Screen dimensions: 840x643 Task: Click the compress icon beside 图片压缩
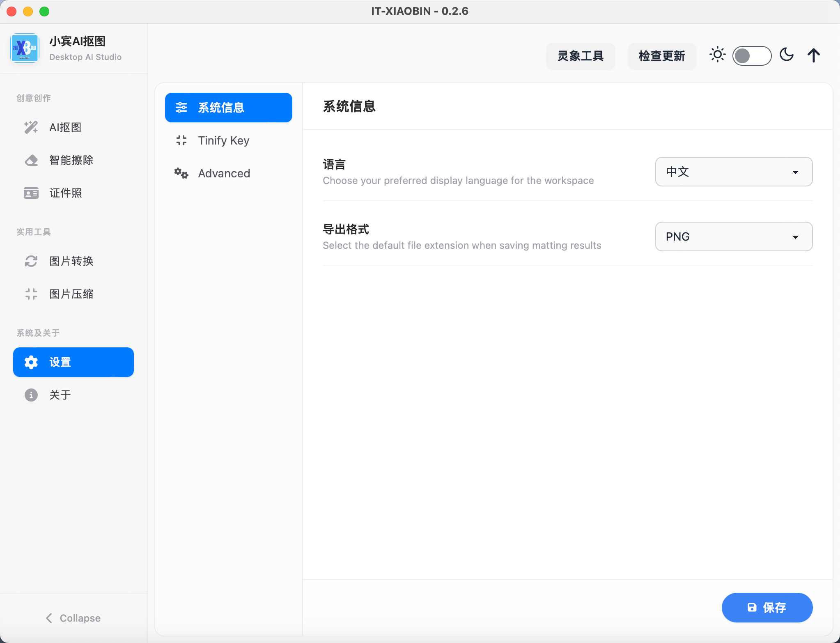pyautogui.click(x=31, y=294)
